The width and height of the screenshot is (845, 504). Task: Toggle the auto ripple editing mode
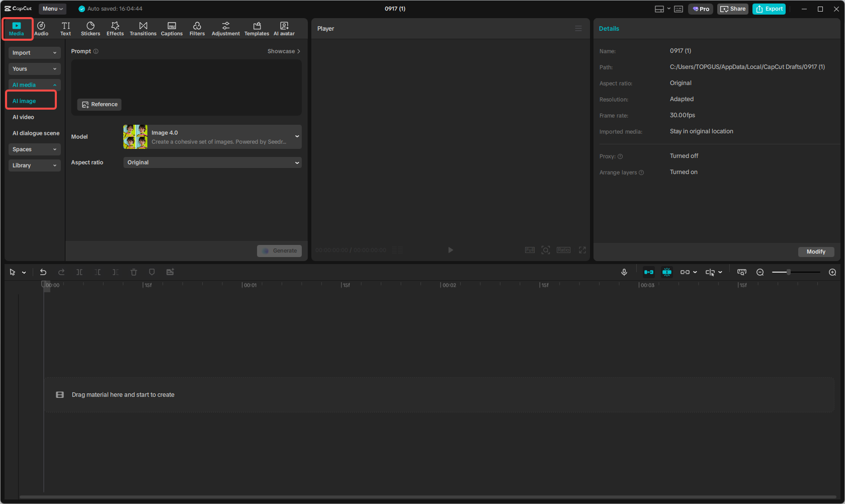pos(648,272)
